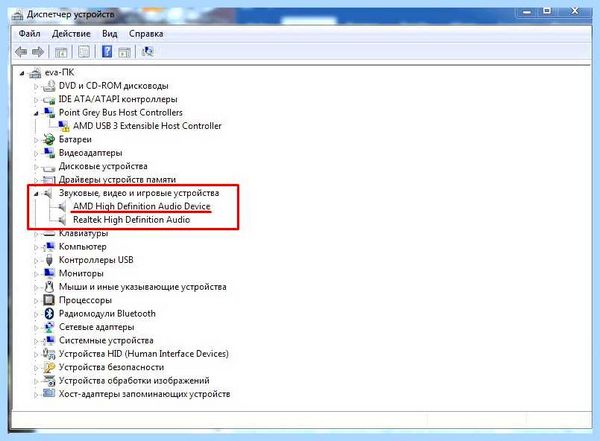Select Хост-адаптеры запоминающих устройств row

[144, 394]
